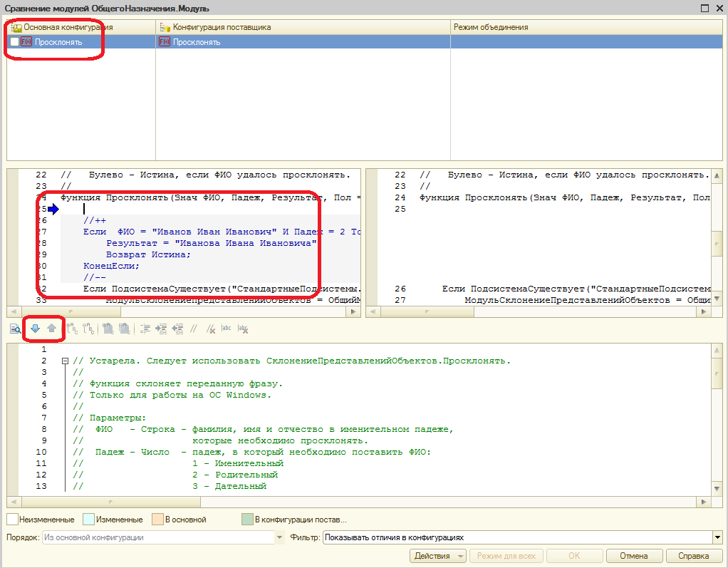Image resolution: width=728 pixels, height=568 pixels.
Task: Click the '// Параметры:' comment line
Action: click(x=110, y=418)
